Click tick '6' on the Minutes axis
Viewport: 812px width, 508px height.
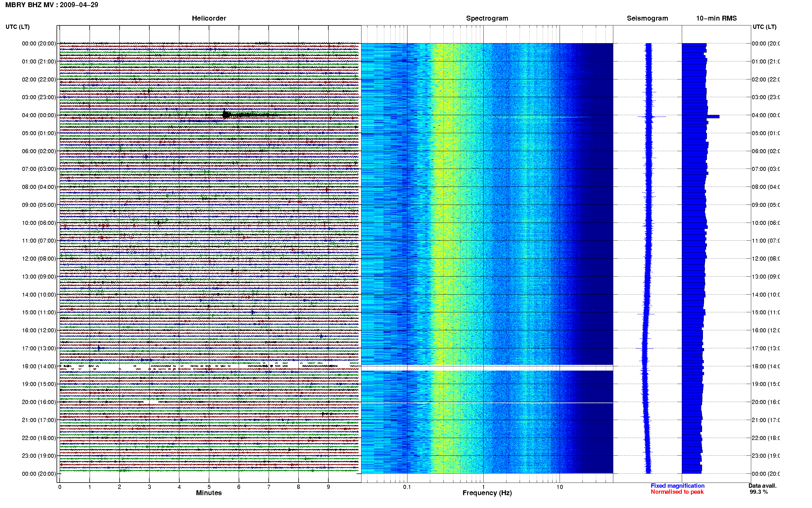click(x=239, y=487)
